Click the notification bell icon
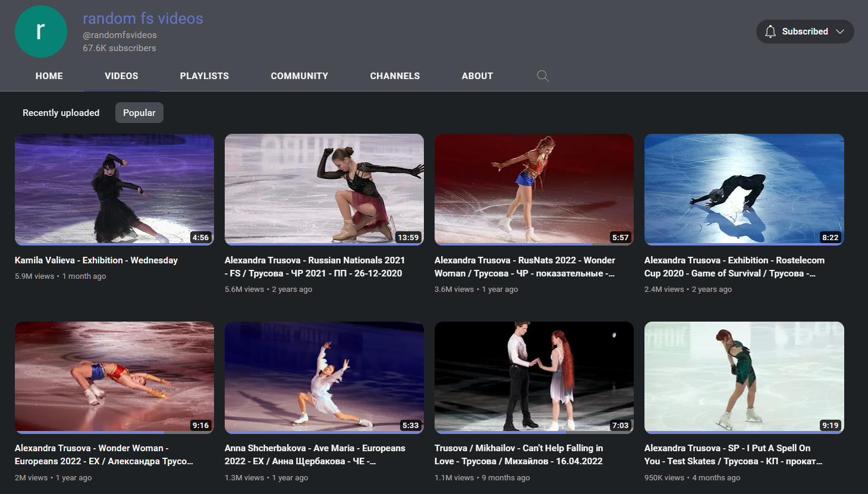868x494 pixels. pyautogui.click(x=770, y=32)
